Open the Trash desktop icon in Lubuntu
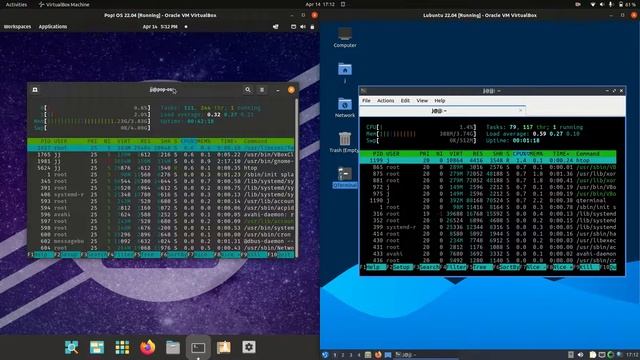This screenshot has width=640, height=360. coord(345,142)
